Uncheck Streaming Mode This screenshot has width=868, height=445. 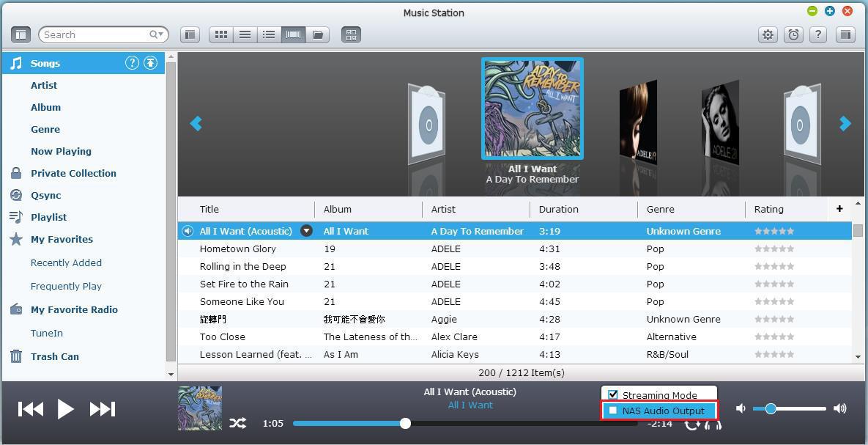(x=613, y=395)
